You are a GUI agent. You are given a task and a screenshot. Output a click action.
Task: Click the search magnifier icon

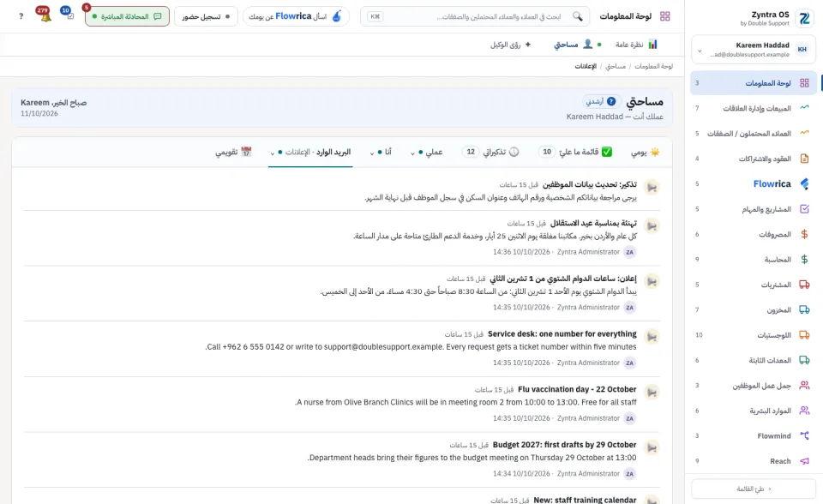pyautogui.click(x=577, y=16)
